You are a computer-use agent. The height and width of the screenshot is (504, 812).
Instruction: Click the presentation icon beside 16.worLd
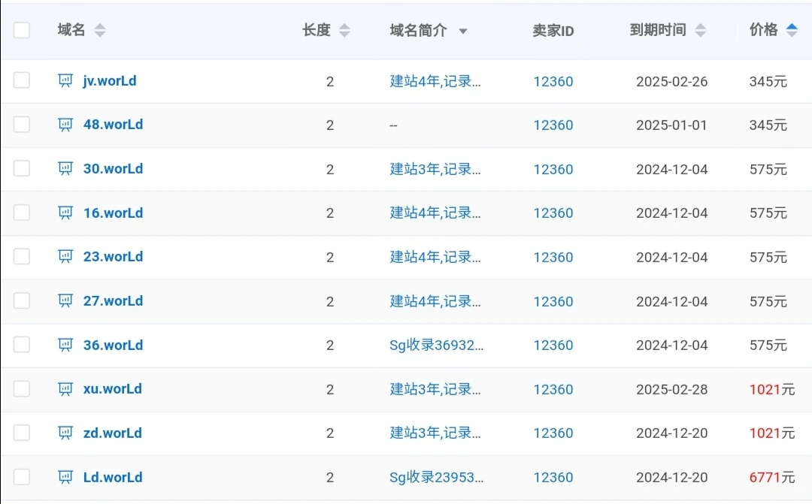tap(65, 213)
